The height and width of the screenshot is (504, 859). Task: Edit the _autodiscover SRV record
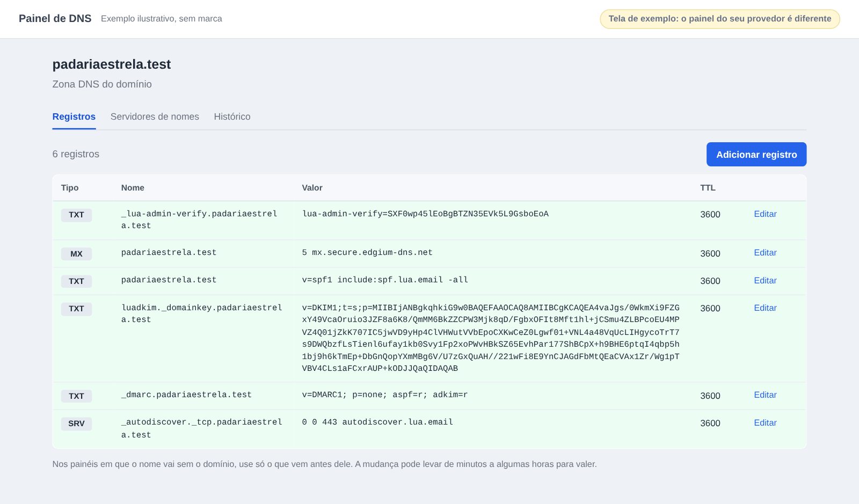tap(765, 423)
